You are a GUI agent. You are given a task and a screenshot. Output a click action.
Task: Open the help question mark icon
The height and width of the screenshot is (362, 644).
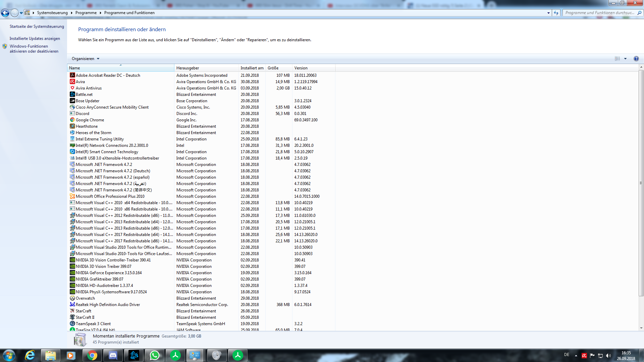pos(636,59)
